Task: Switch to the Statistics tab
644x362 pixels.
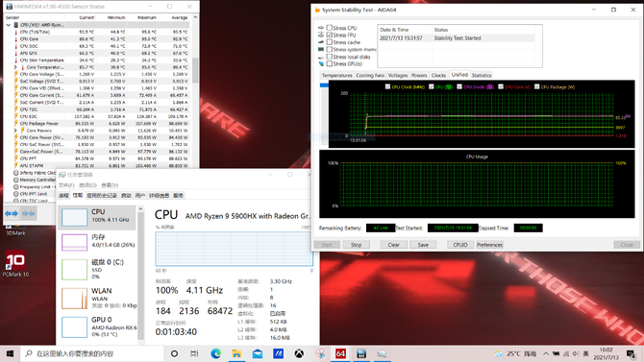Action: [482, 75]
